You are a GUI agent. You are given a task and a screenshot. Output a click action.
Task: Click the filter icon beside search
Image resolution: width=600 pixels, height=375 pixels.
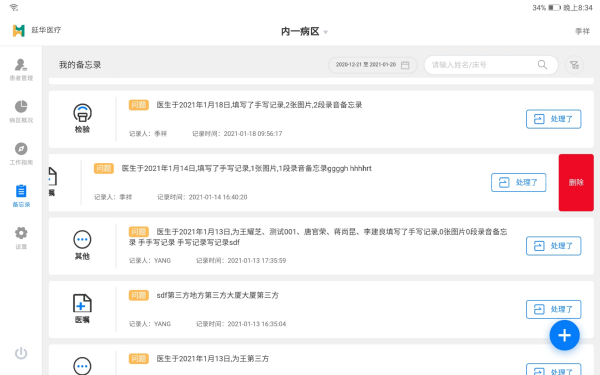574,65
